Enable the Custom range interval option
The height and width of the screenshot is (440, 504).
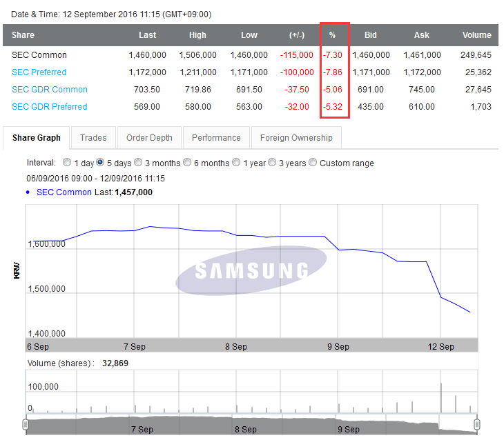tap(313, 163)
